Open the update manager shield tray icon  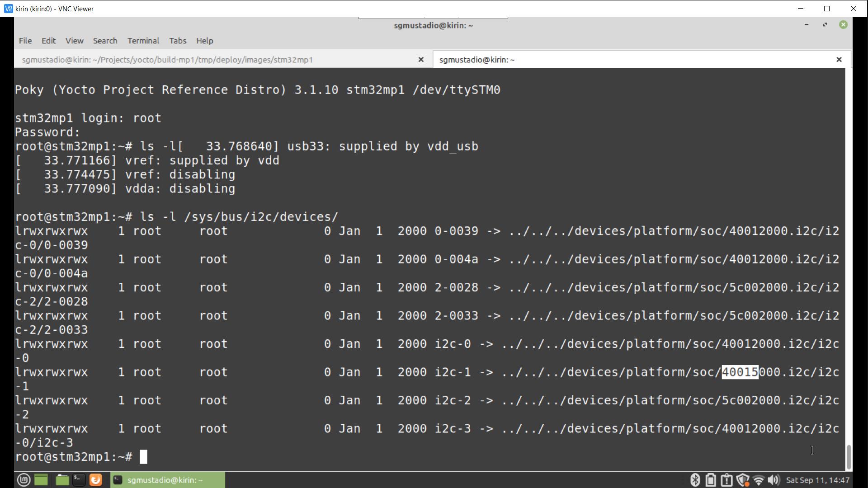[x=743, y=480]
